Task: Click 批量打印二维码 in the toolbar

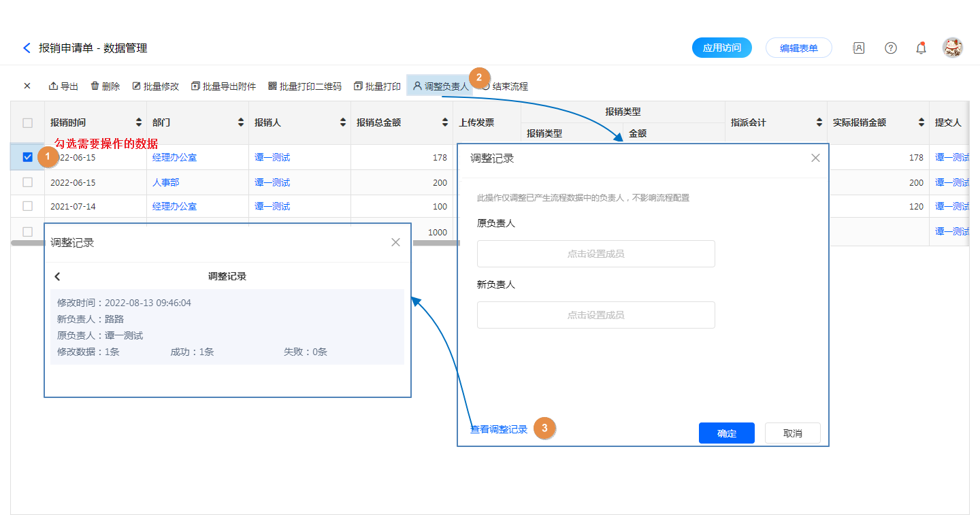Action: pos(305,86)
